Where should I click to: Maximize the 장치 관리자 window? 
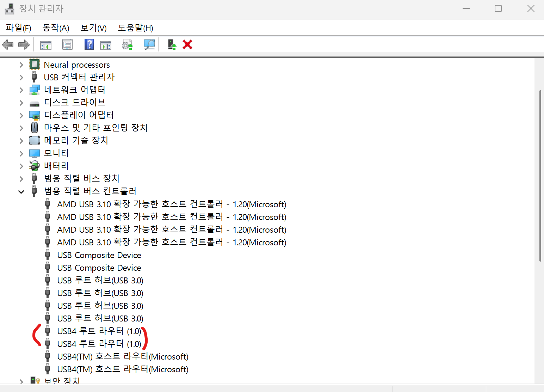point(498,8)
